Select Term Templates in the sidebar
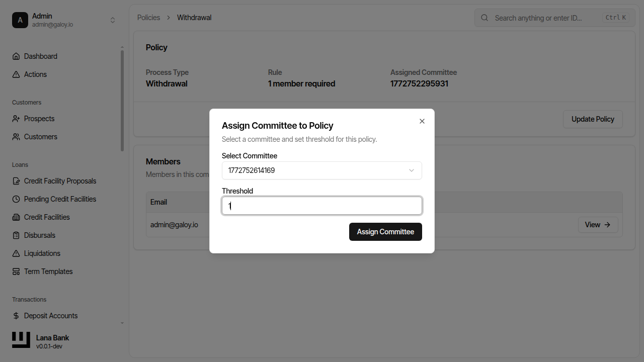Viewport: 644px width, 362px height. 48,271
